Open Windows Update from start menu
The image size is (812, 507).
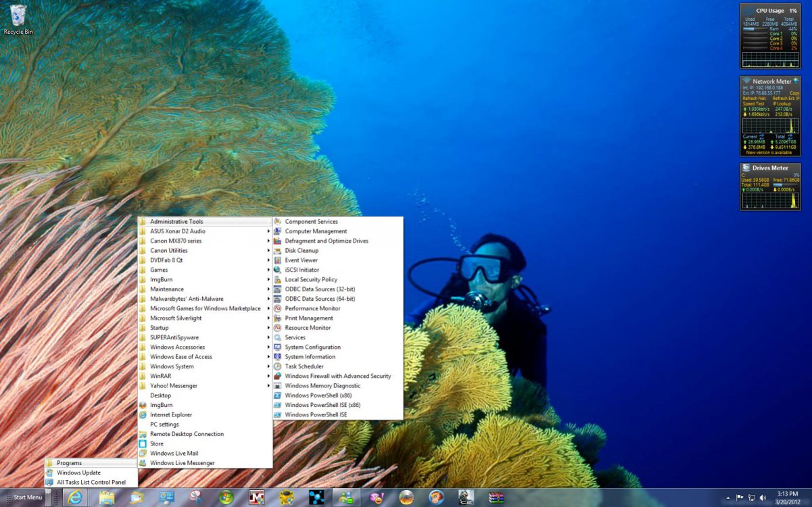point(91,473)
